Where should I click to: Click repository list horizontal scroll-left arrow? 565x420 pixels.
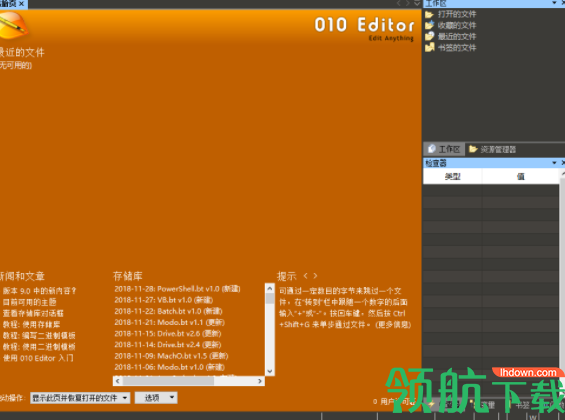[118, 381]
